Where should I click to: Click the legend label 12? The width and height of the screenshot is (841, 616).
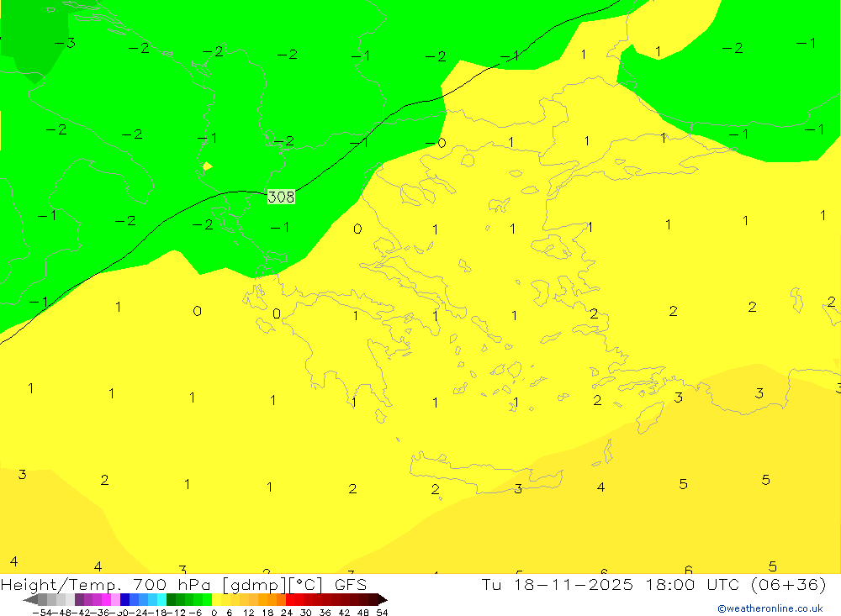[x=248, y=613]
